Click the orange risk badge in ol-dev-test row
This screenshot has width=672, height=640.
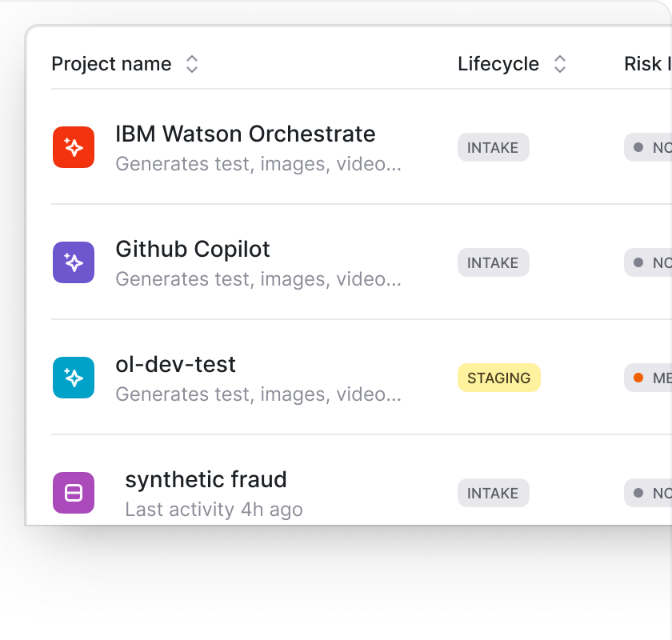pos(648,378)
